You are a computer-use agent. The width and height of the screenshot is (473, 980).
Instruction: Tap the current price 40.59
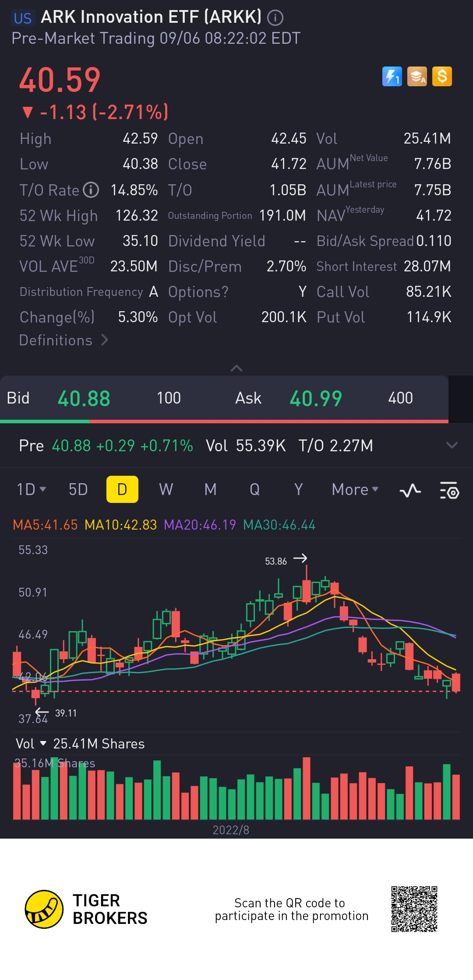pos(60,81)
